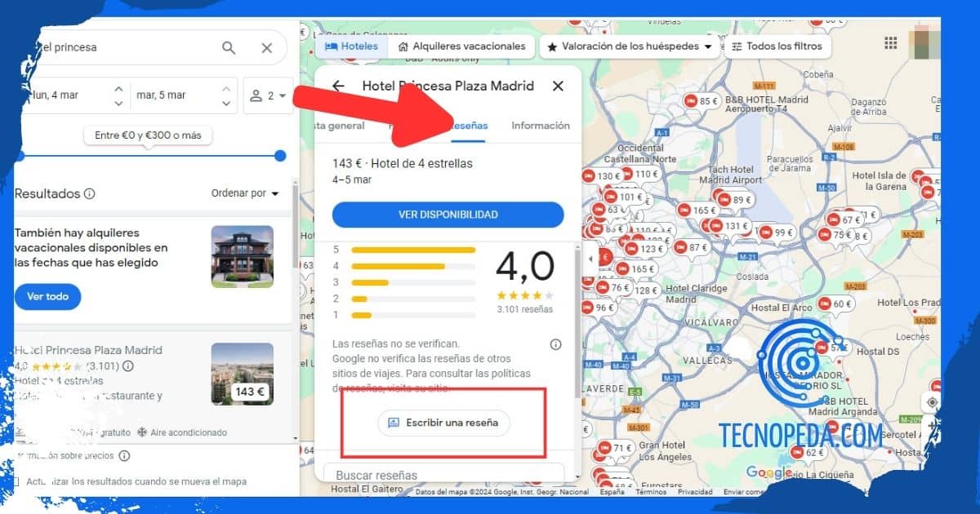Click VER DISPONIBILIDAD button
The image size is (980, 514).
coord(448,215)
